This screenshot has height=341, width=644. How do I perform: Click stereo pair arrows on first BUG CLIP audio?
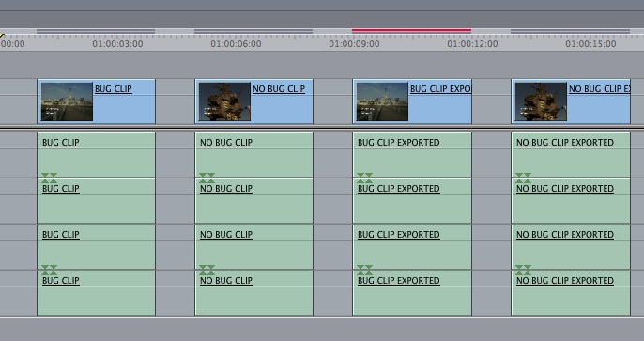[49, 178]
